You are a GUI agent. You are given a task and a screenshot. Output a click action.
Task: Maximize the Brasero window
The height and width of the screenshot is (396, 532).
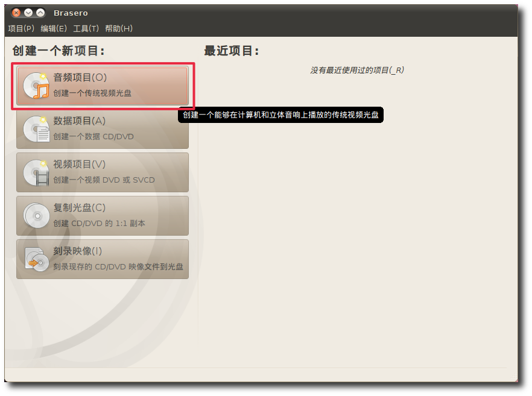[x=40, y=13]
